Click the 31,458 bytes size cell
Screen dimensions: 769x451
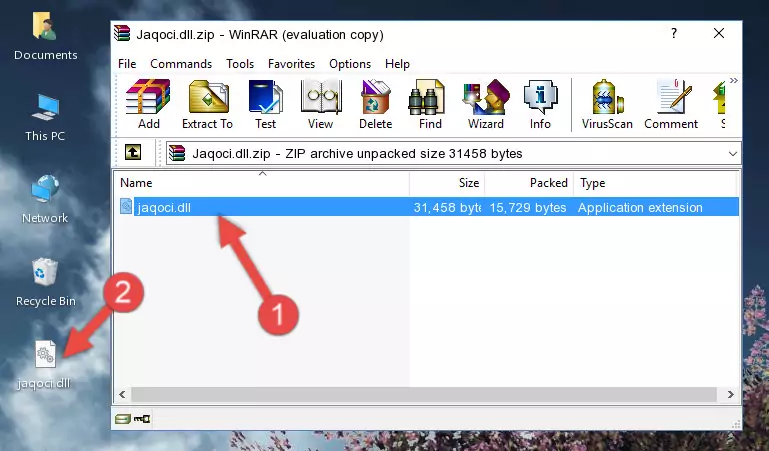(447, 207)
